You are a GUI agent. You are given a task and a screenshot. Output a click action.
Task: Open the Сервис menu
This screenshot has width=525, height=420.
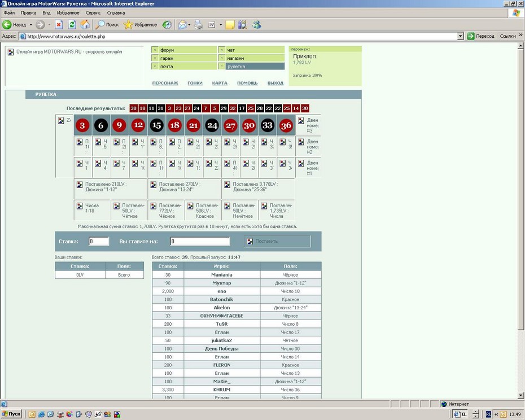click(93, 13)
